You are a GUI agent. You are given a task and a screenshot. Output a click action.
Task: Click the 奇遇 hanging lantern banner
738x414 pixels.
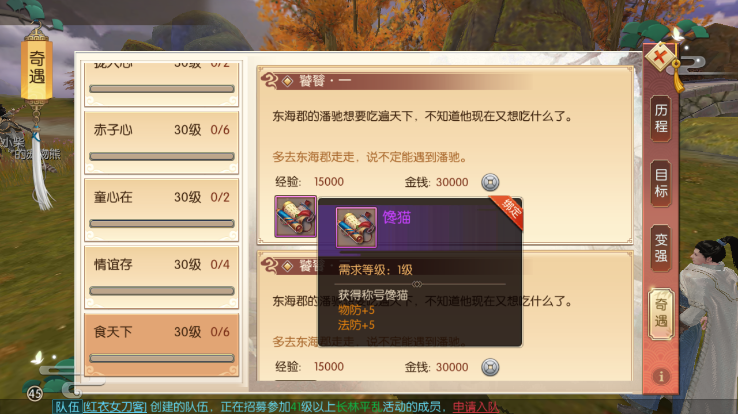click(x=37, y=67)
